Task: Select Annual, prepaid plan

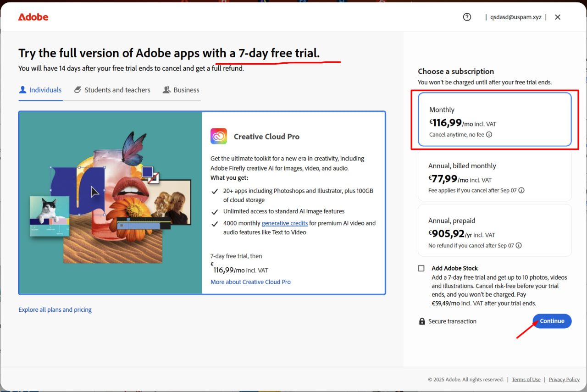Action: coord(495,230)
